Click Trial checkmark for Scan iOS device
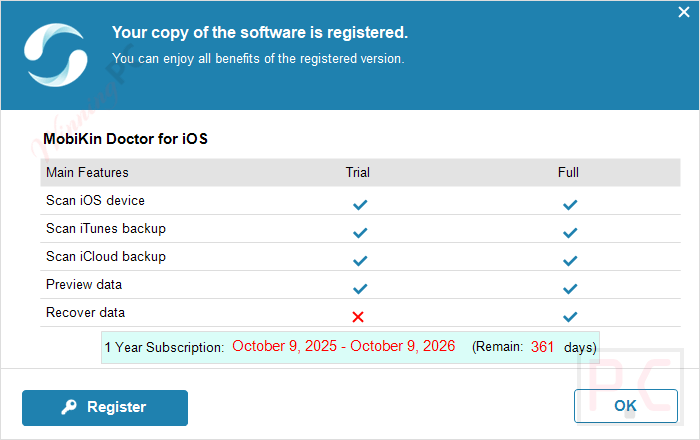The image size is (700, 440). click(x=360, y=205)
